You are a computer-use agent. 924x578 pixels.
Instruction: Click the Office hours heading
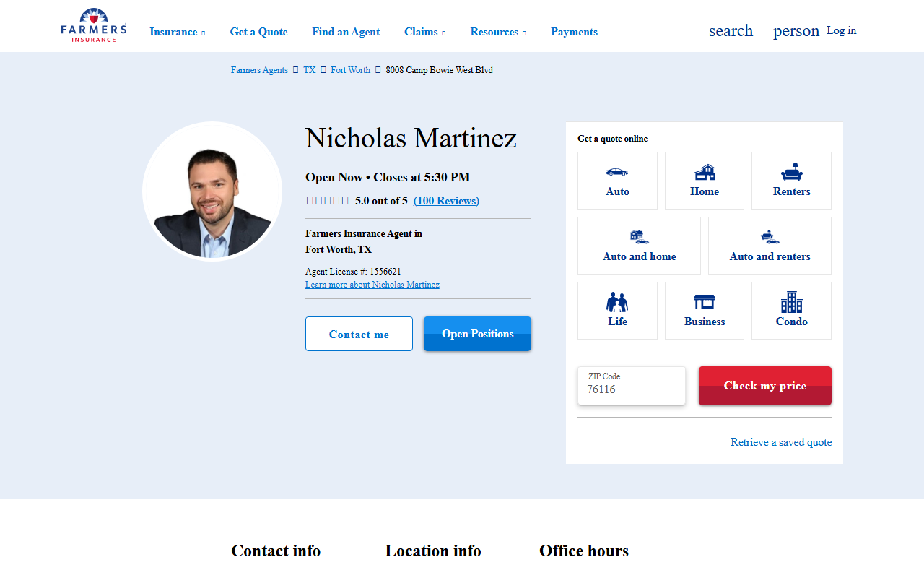tap(584, 551)
